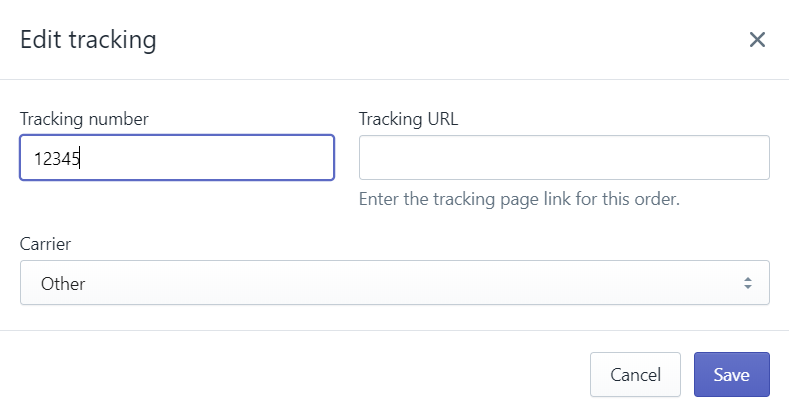Click blank space right of 12345 inside field
Viewport: 789px width, 410px height.
[x=206, y=157]
